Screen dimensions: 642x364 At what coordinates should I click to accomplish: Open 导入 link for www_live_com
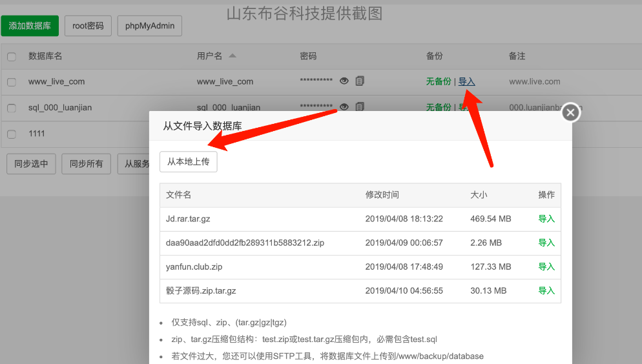click(x=466, y=82)
